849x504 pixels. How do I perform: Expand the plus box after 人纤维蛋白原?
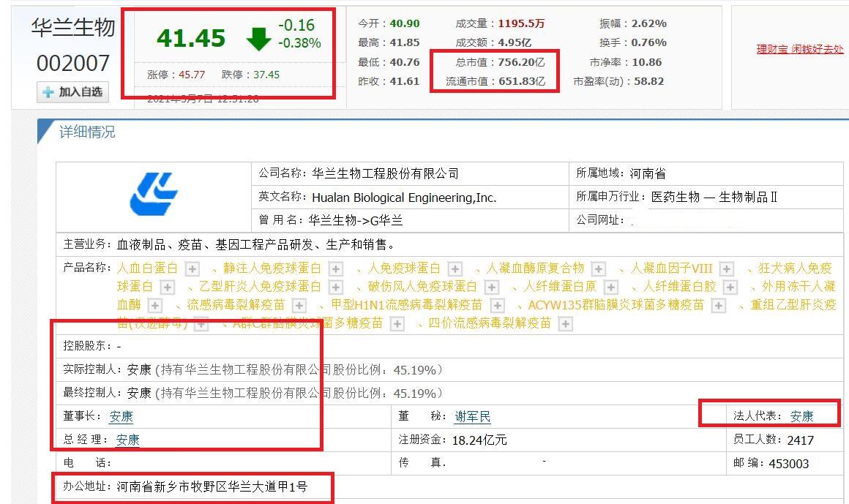(610, 287)
